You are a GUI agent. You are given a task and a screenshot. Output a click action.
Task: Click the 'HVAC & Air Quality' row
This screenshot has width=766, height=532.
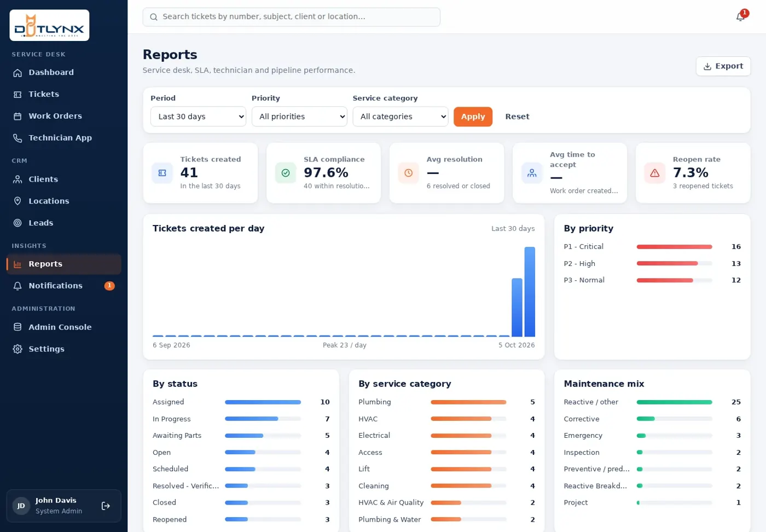pyautogui.click(x=446, y=503)
